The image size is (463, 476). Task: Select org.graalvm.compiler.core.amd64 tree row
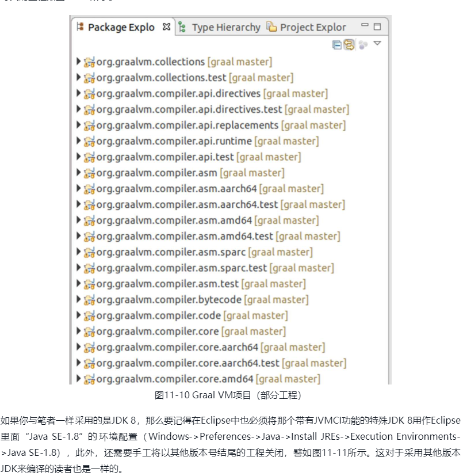pos(198,379)
